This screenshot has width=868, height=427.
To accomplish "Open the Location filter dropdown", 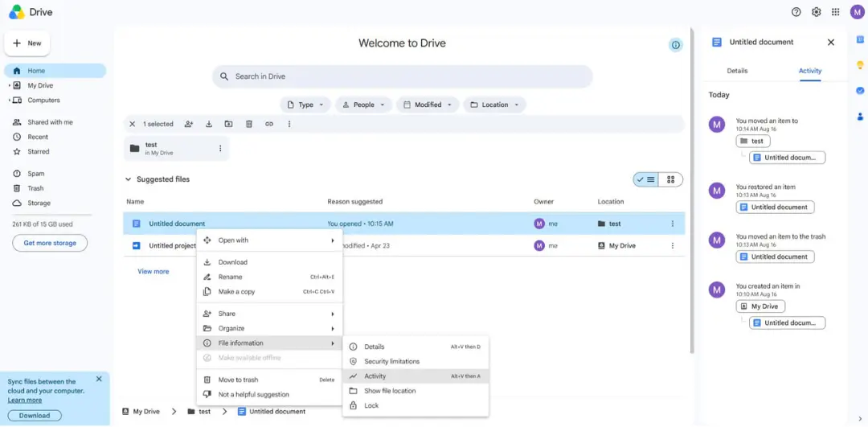I will pos(494,105).
